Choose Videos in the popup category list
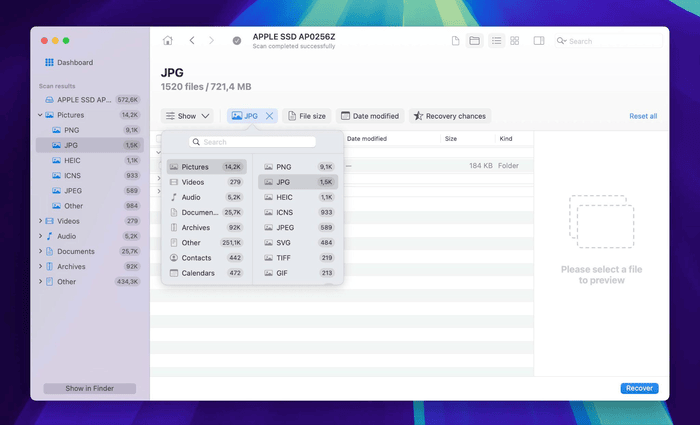The height and width of the screenshot is (425, 700). pyautogui.click(x=206, y=182)
